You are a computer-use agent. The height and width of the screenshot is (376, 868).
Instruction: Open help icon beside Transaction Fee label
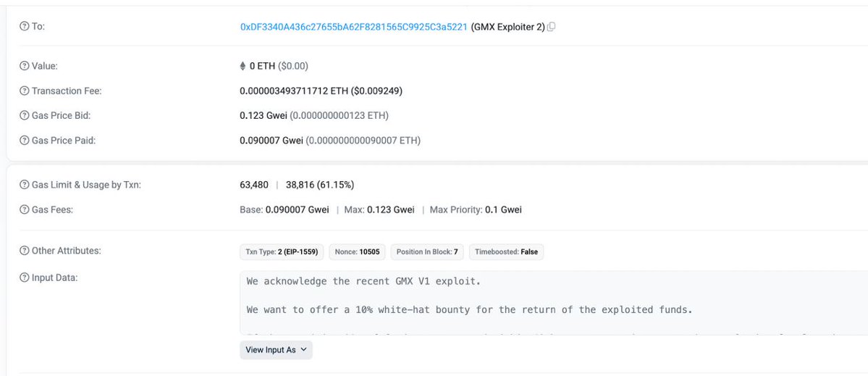pyautogui.click(x=24, y=91)
